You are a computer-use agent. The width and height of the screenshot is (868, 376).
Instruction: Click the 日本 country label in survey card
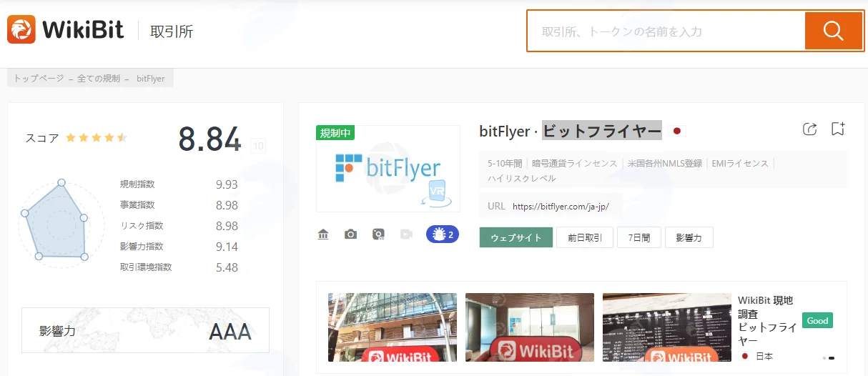pyautogui.click(x=764, y=356)
